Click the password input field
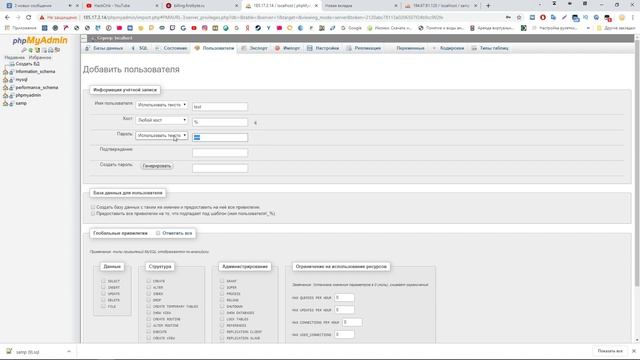Image resolution: width=640 pixels, height=360 pixels. 220,138
